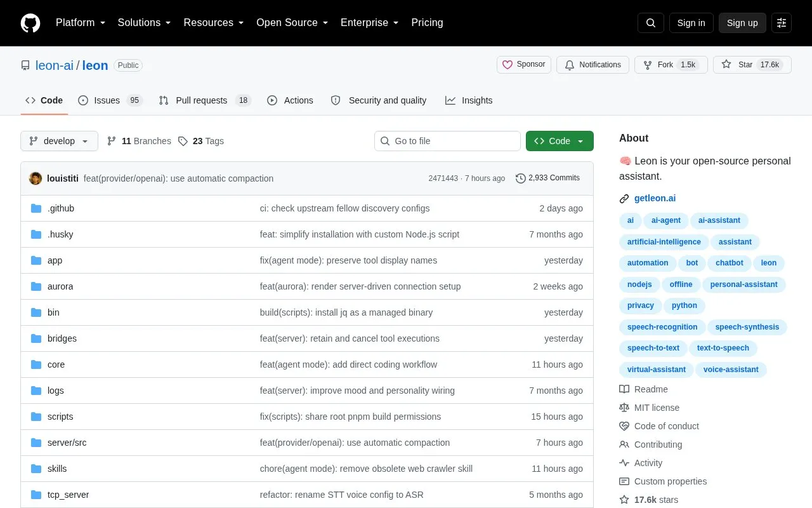Expand the Open Source menu
The height and width of the screenshot is (508, 812).
pos(292,23)
